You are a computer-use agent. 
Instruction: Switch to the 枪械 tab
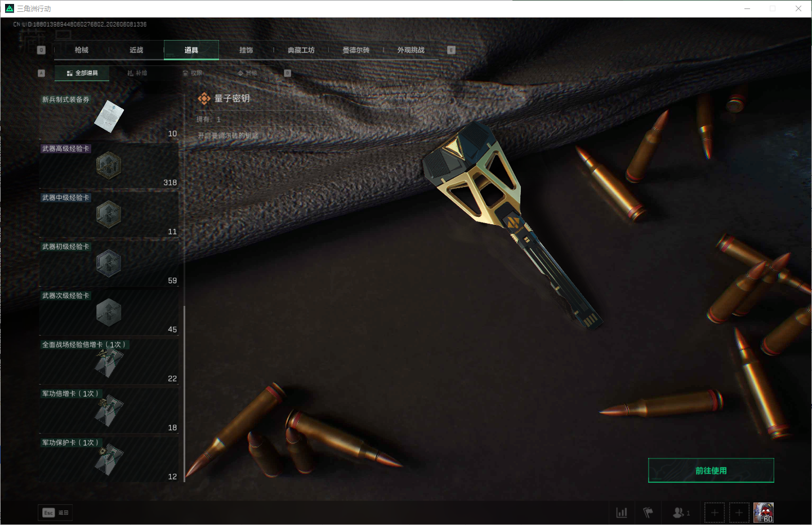coord(82,50)
